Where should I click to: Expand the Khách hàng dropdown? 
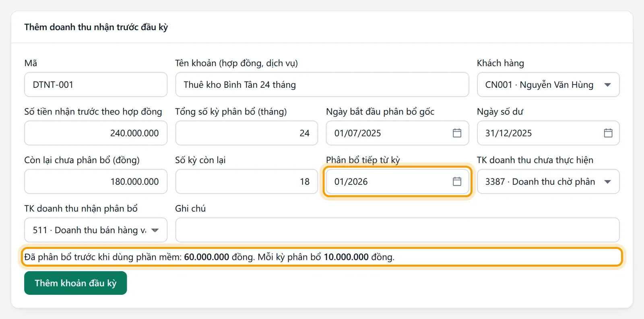548,85
